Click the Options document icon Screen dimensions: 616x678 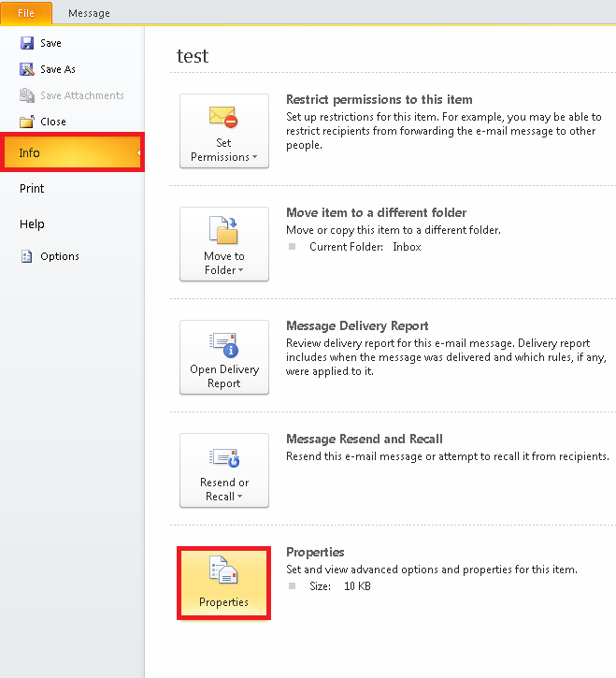(x=27, y=256)
